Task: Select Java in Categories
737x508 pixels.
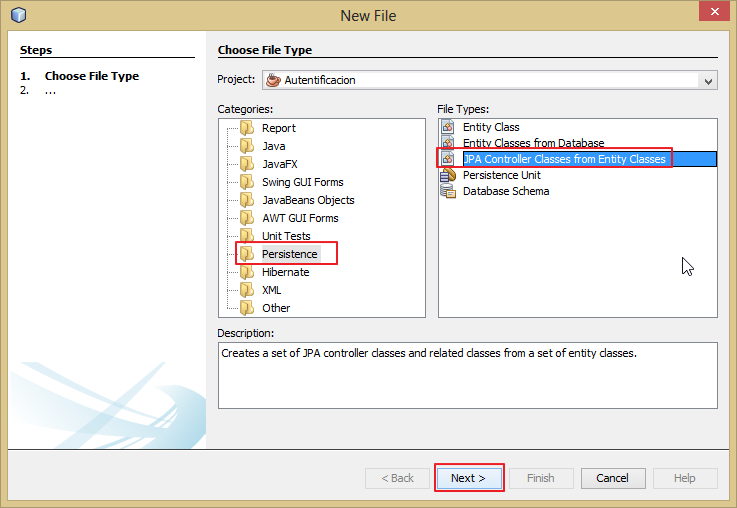Action: (274, 146)
